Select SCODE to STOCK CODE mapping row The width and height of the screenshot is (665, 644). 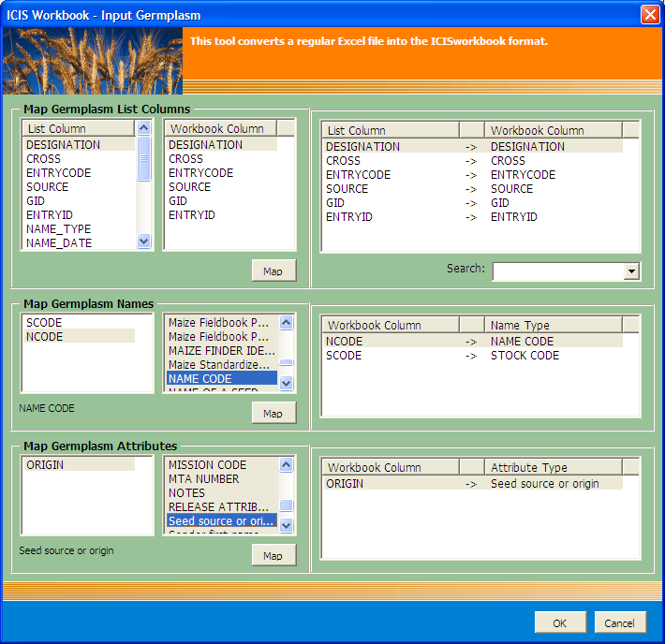pyautogui.click(x=473, y=356)
